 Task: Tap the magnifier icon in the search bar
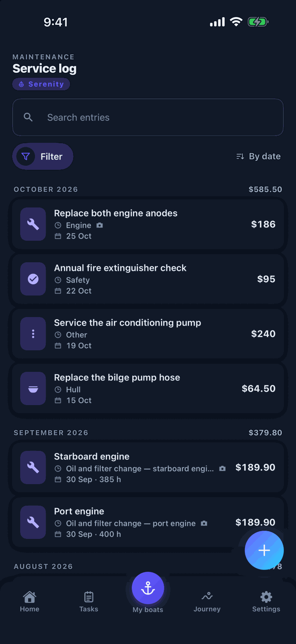click(28, 117)
